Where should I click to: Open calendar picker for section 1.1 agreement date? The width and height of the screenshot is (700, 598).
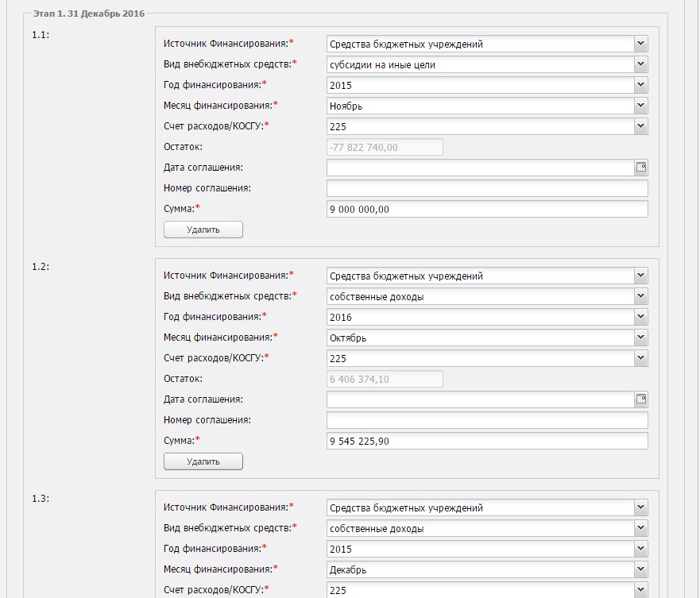[641, 168]
